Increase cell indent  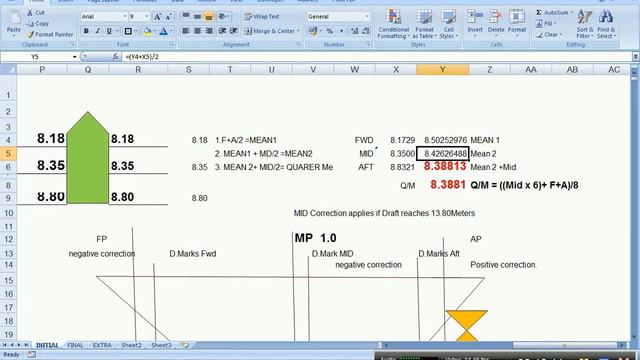click(233, 31)
